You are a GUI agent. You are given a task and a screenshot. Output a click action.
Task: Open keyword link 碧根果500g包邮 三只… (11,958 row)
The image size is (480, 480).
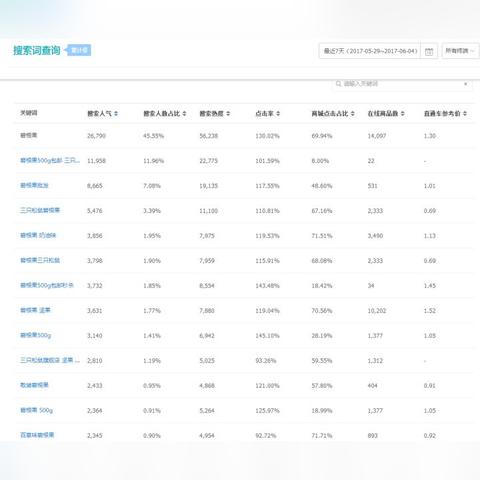click(50, 160)
